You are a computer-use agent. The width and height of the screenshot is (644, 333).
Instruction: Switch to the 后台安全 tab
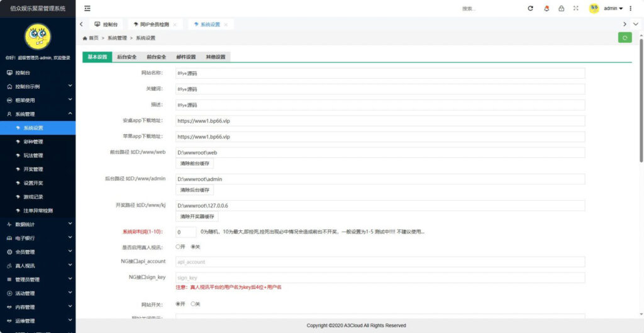pos(126,57)
